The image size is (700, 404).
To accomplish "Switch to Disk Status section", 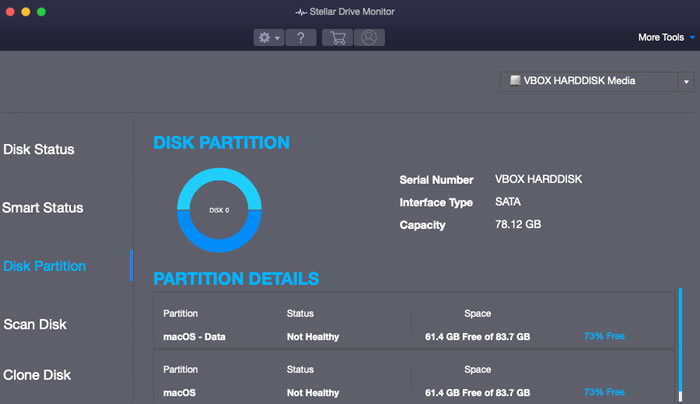I will 39,149.
